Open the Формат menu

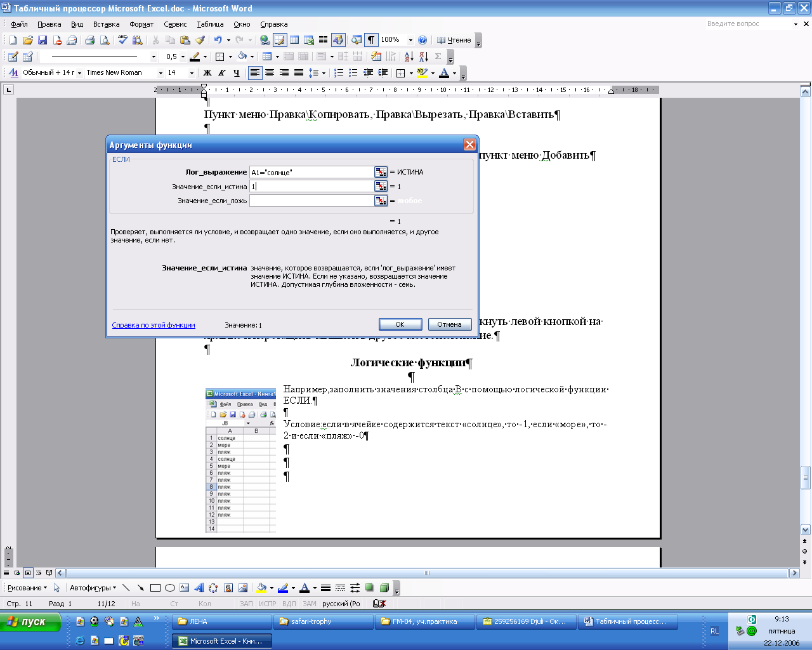point(141,24)
